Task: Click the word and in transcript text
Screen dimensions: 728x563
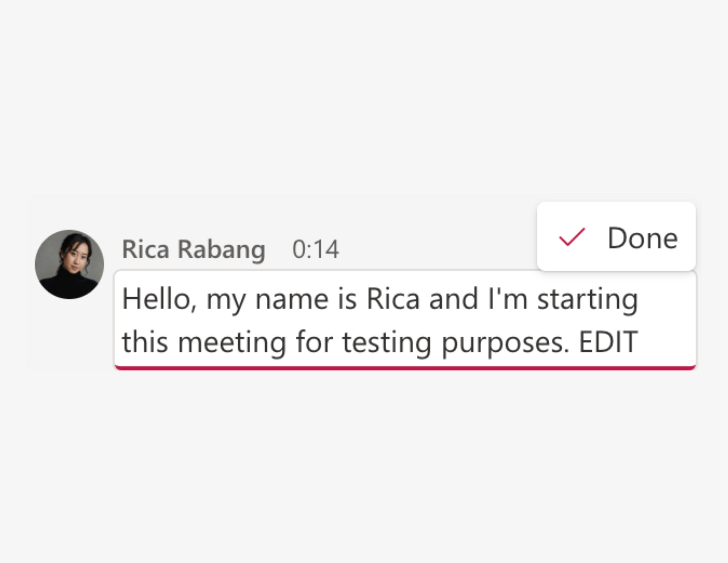Action: click(453, 299)
